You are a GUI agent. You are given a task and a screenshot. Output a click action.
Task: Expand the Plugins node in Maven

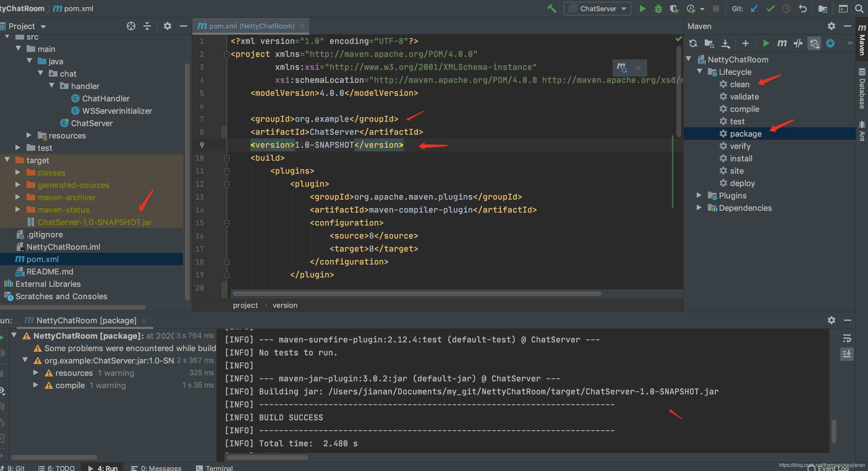click(x=699, y=195)
